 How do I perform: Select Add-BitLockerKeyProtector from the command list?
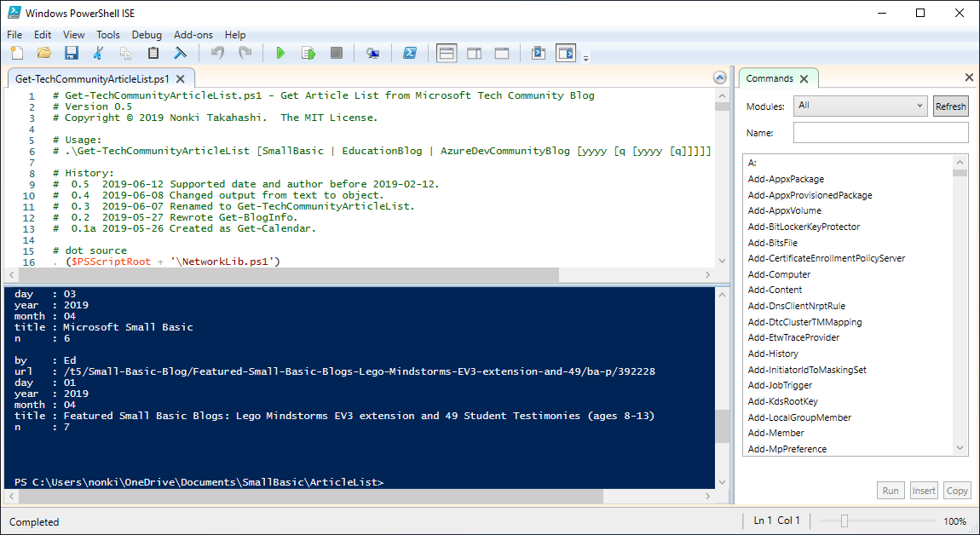[x=804, y=226]
